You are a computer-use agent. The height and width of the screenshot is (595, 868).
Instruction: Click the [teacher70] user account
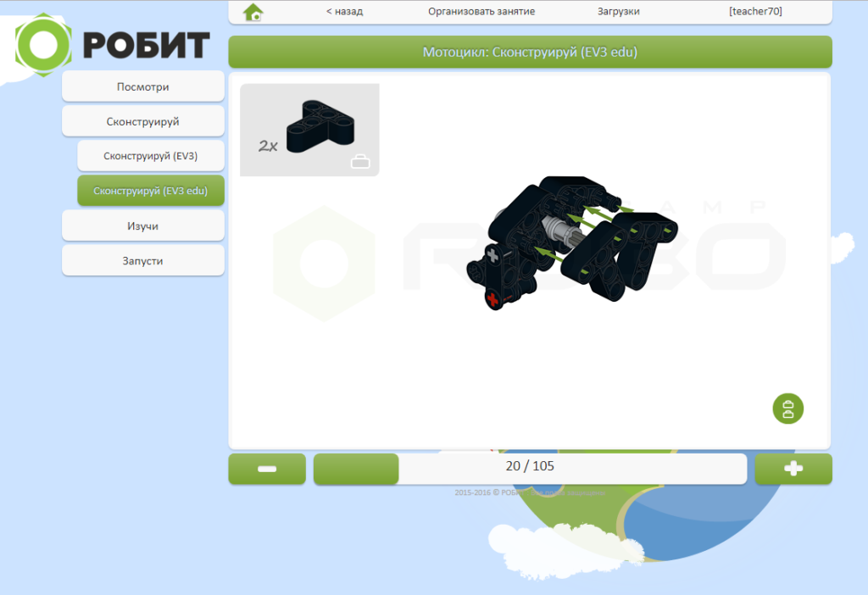tap(755, 12)
